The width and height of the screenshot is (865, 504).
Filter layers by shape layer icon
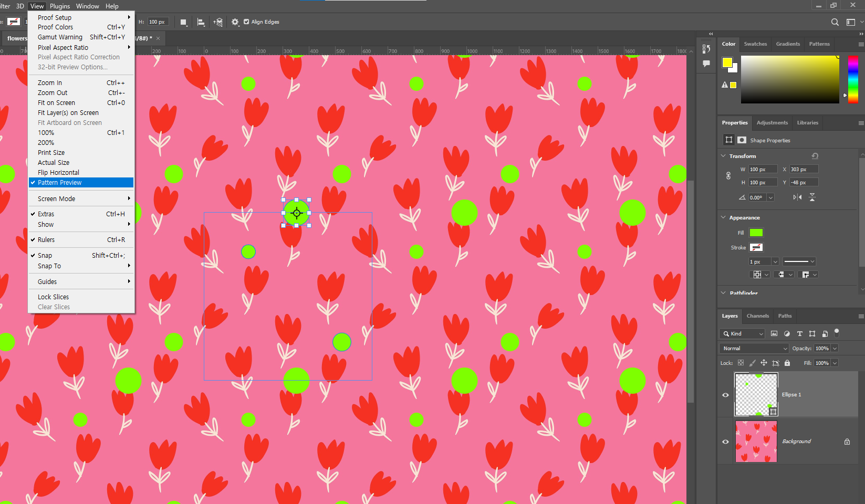click(812, 334)
